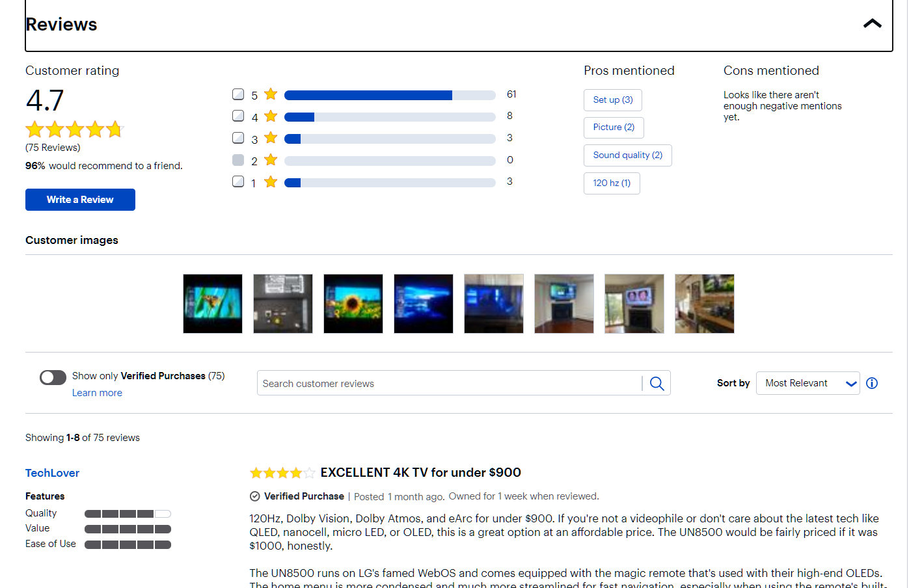Select the Set up (3) pros tag
Image resolution: width=909 pixels, height=588 pixels.
[x=612, y=100]
